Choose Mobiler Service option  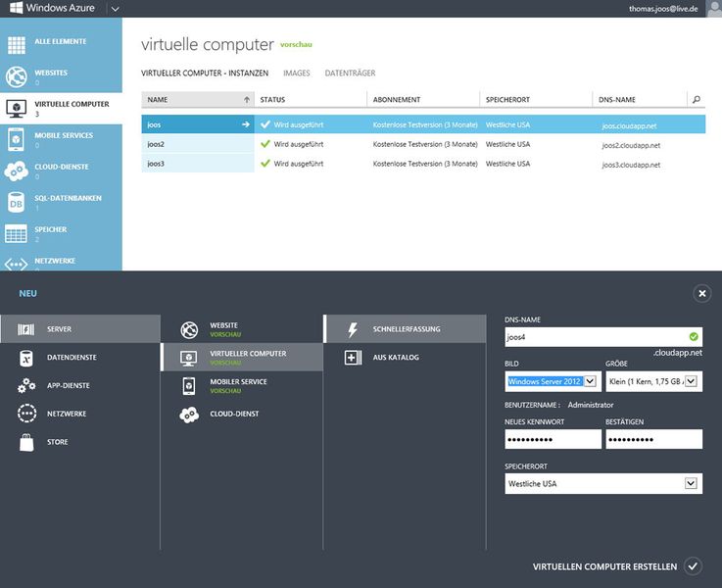click(x=242, y=386)
